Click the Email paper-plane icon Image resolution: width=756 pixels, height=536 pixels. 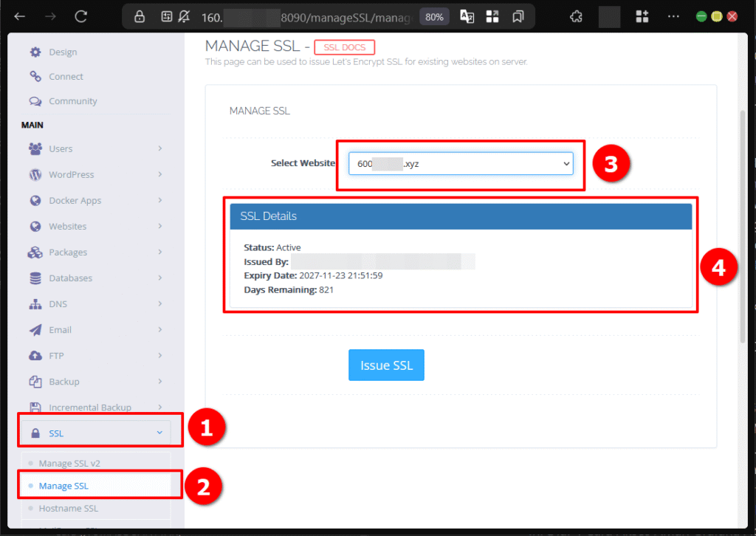click(x=36, y=329)
